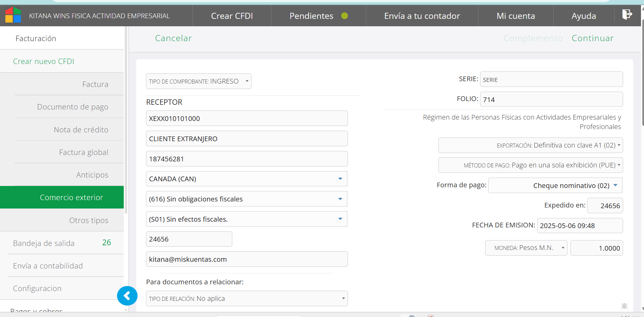Open the Exportación dropdown
This screenshot has height=317, width=644.
pos(530,145)
